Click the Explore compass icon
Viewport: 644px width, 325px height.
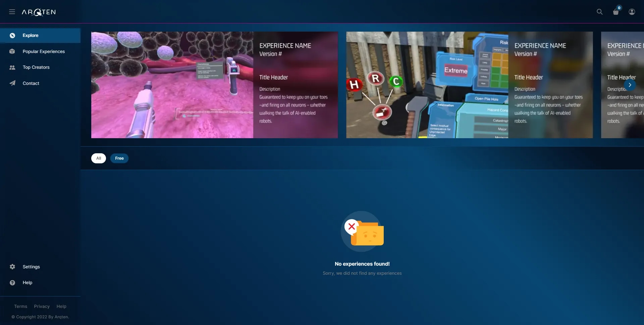tap(12, 35)
